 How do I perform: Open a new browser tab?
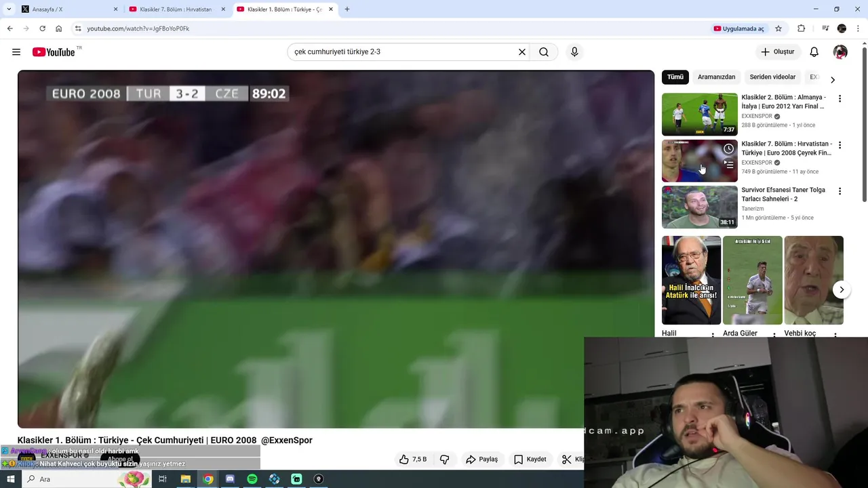tap(347, 9)
